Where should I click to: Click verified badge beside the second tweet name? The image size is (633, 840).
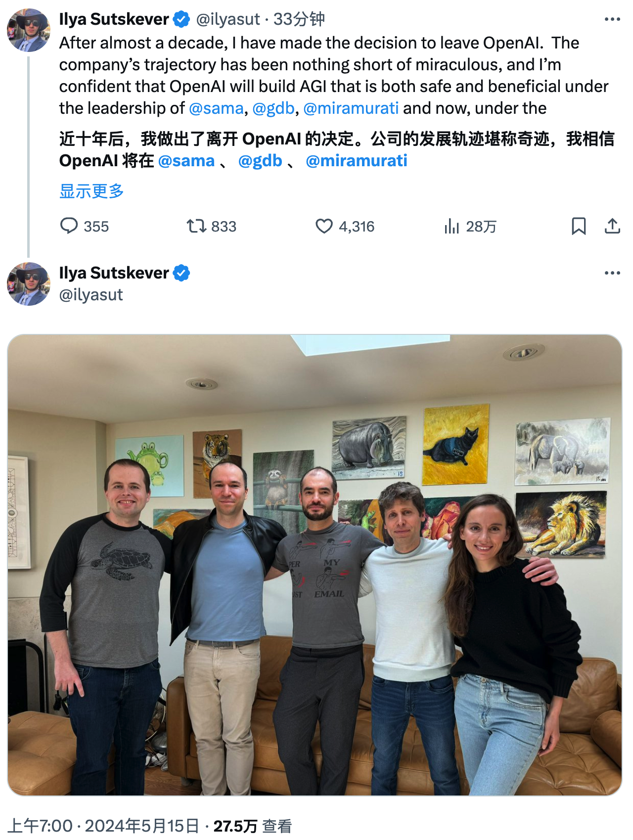(181, 273)
